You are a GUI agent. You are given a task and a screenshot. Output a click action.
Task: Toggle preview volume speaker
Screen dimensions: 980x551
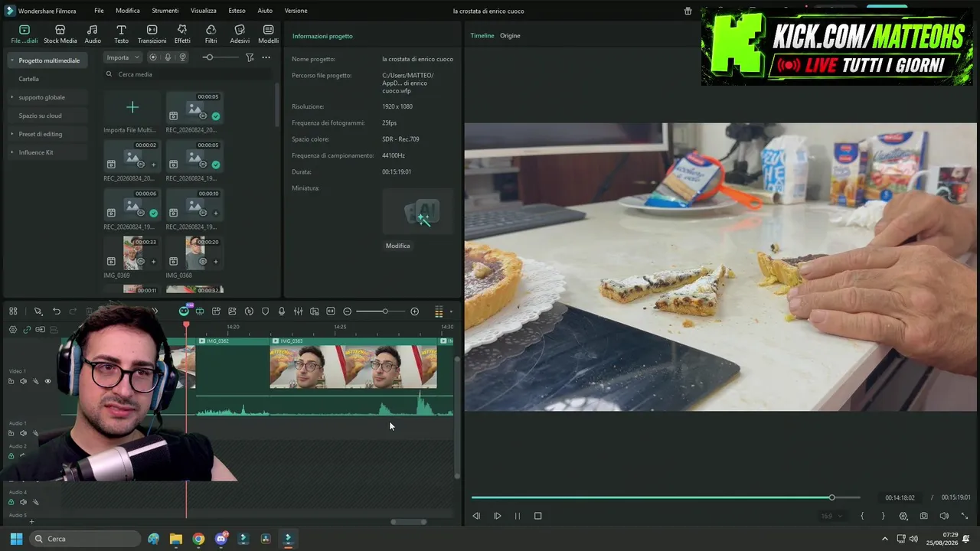coord(944,516)
